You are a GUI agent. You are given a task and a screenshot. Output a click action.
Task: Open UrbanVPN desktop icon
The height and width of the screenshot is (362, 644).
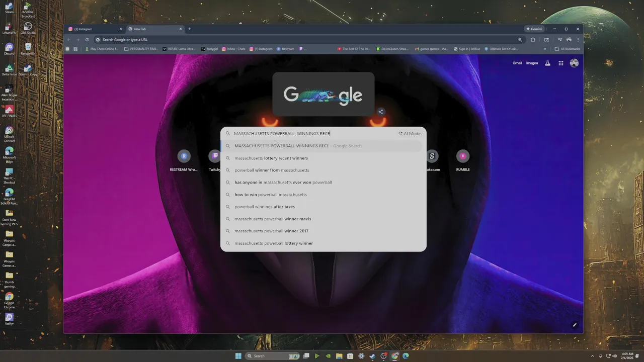point(9,29)
